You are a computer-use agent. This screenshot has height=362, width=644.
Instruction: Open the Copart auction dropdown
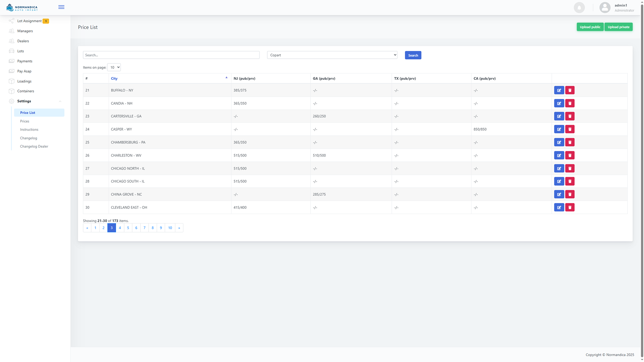pyautogui.click(x=332, y=55)
